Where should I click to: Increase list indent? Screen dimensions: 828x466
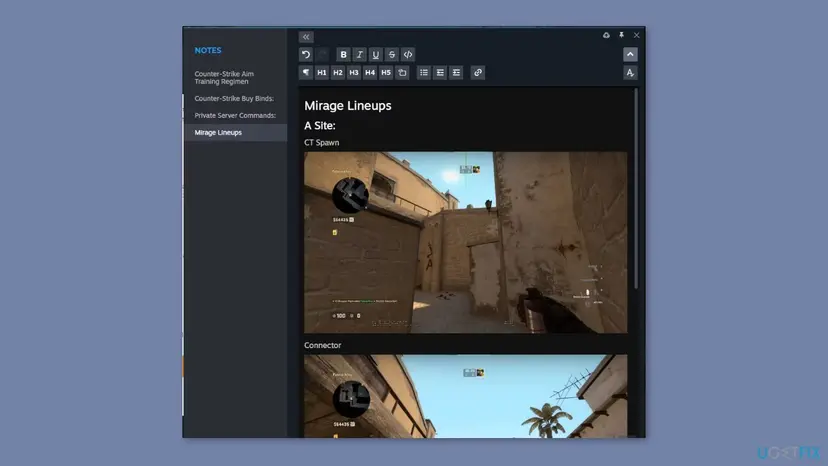[456, 72]
